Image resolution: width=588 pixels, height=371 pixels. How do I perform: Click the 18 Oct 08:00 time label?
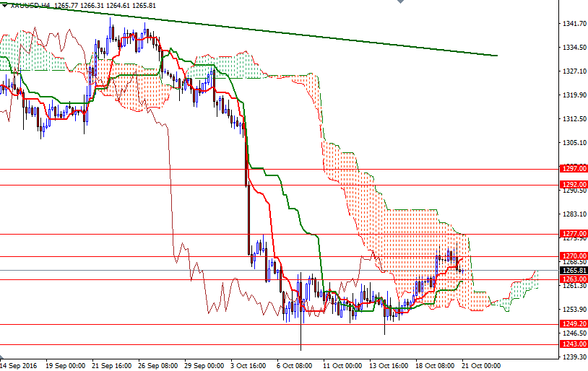[x=435, y=365]
